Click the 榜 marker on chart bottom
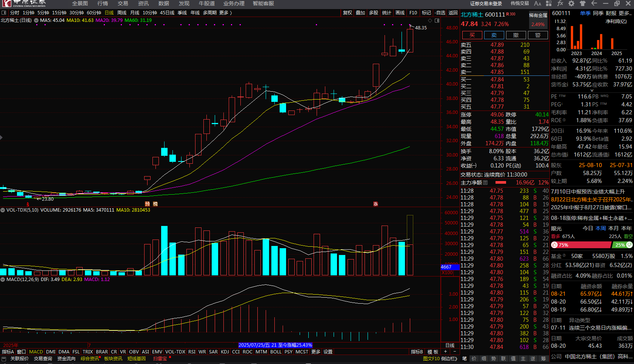 pos(155,204)
